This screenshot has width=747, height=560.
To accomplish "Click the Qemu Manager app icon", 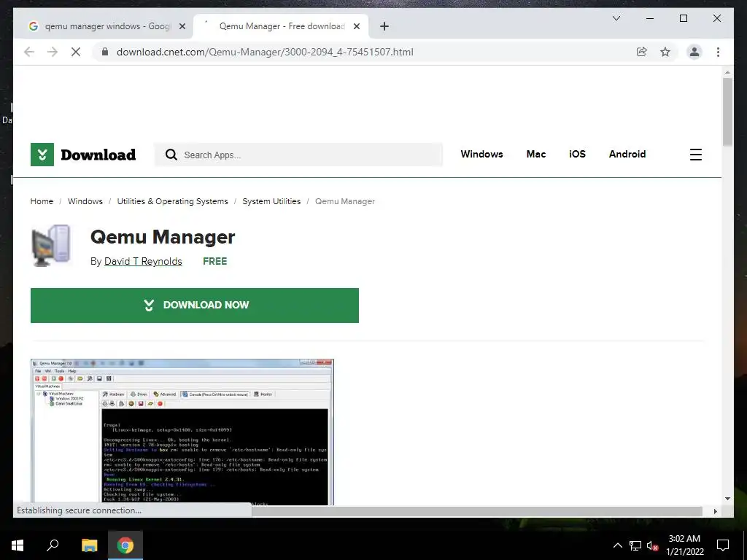I will (51, 245).
